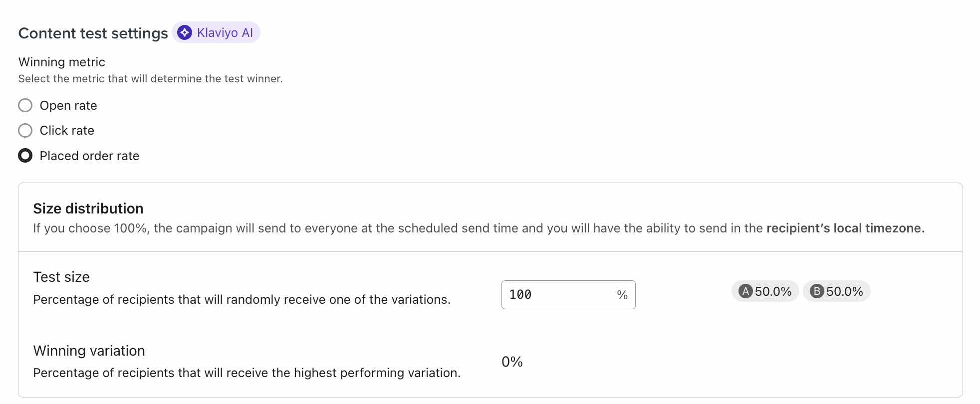Screen dimensions: 980x404
Task: Select the Open rate winning metric
Action: 25,105
